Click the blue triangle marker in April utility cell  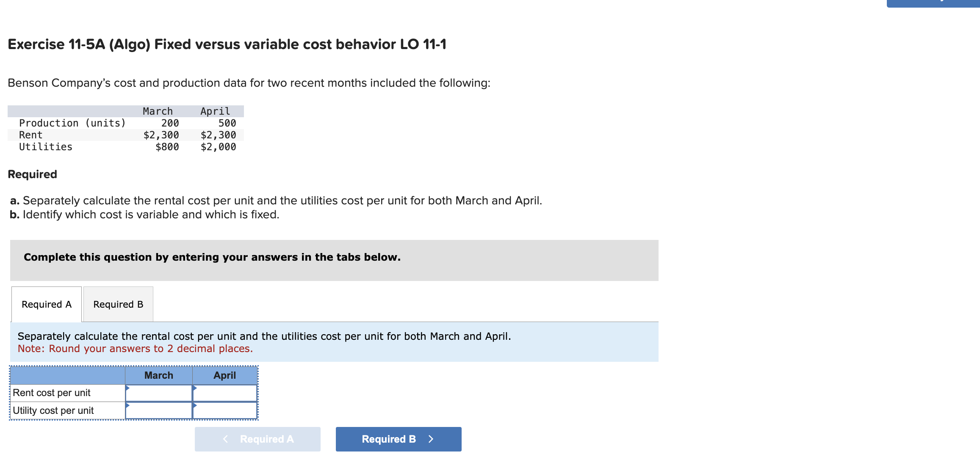[195, 405]
